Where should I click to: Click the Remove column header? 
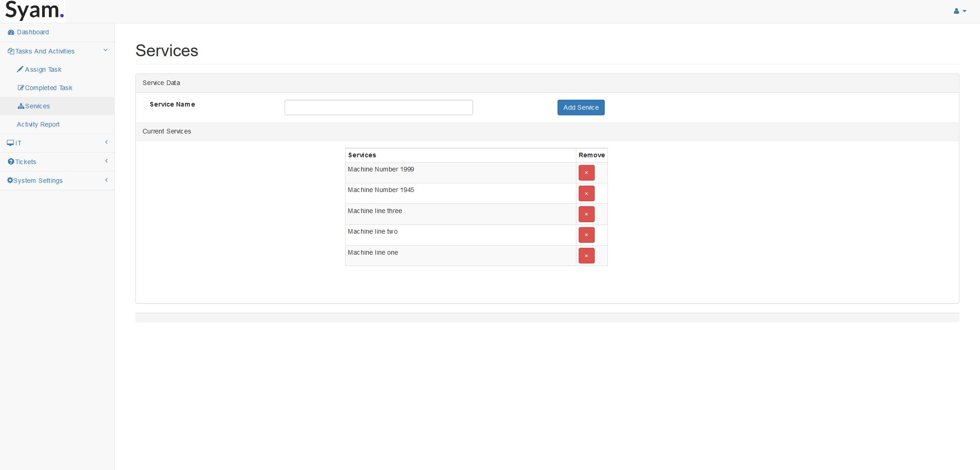591,155
